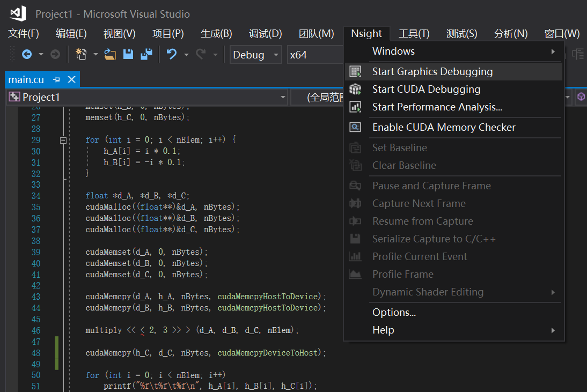Click the save all files icon
Viewport: 587px width, 392px height.
coord(146,55)
